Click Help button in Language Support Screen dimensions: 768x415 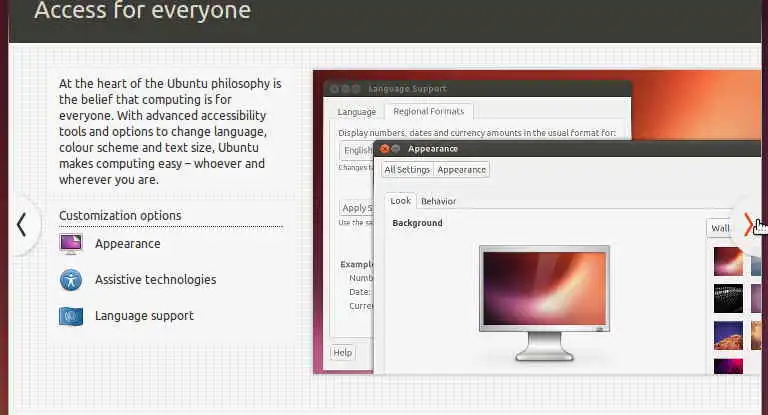[343, 353]
